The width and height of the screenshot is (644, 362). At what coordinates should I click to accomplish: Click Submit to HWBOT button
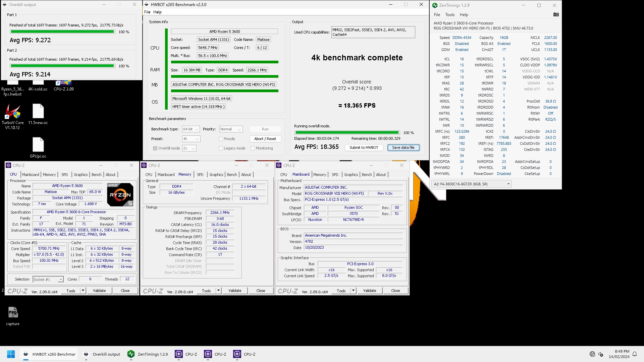click(364, 147)
